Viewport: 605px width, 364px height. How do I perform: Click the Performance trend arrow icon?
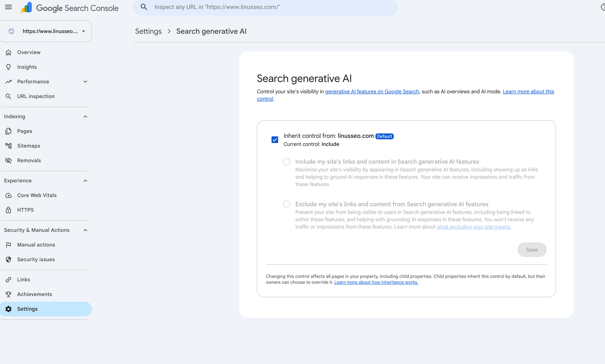[x=8, y=82]
